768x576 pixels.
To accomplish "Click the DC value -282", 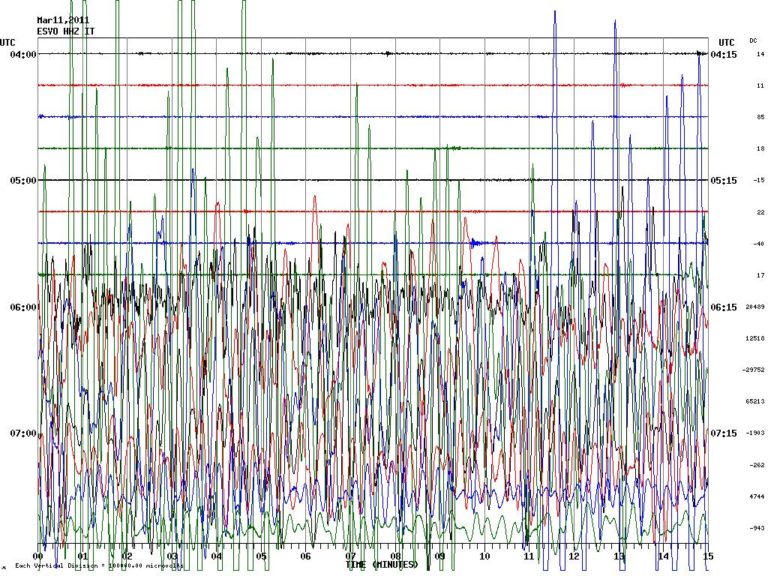I will click(757, 465).
